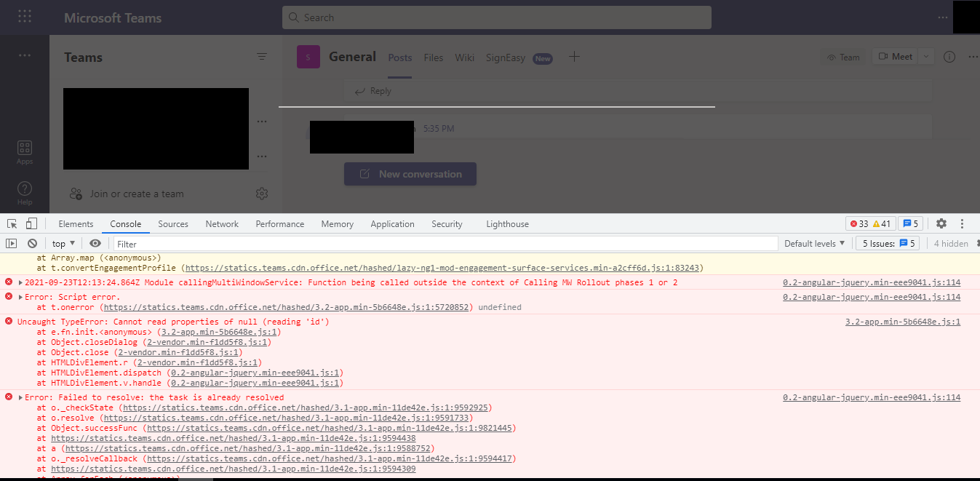The image size is (980, 481).
Task: Open 3.2-app.min-5b6648e.js:1 source link at right
Action: (x=903, y=322)
